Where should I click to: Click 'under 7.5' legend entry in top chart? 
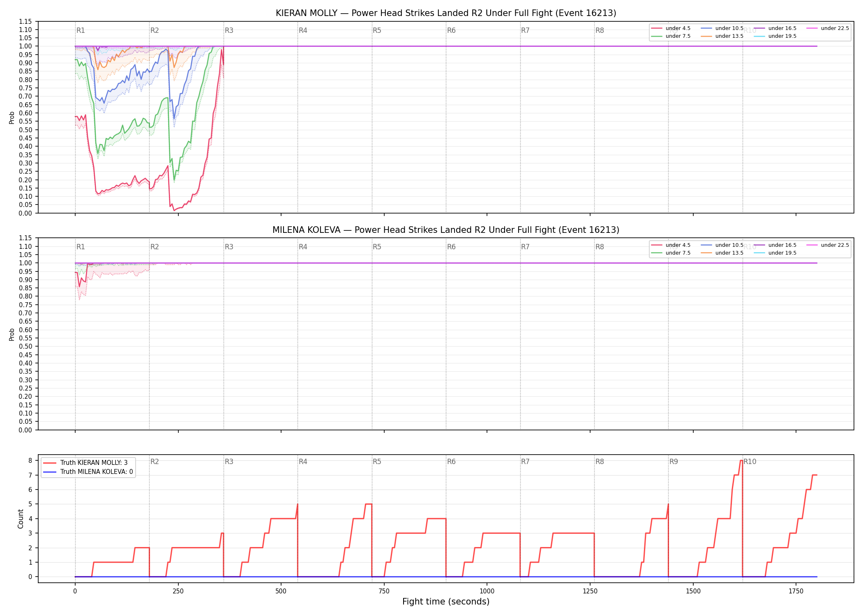point(671,36)
